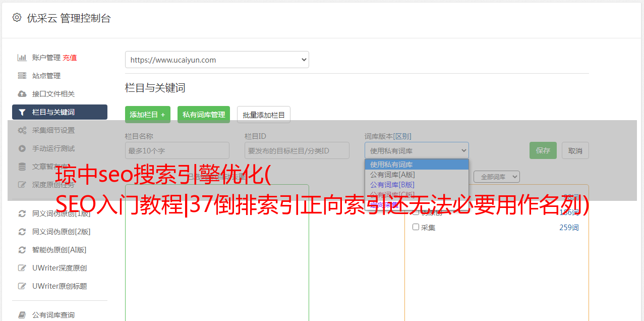Click the play circle icon for 手动运行测试
This screenshot has height=321, width=644.
(x=22, y=148)
